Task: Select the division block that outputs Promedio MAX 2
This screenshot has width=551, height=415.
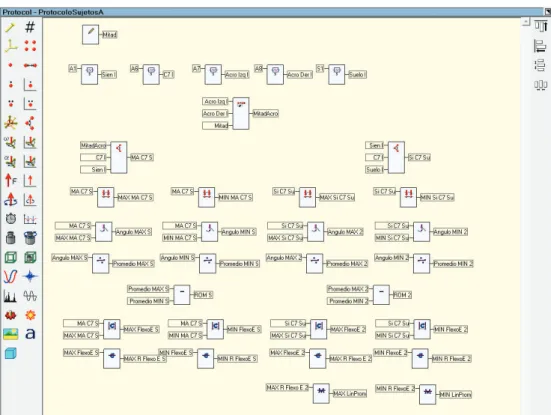Action: click(315, 264)
